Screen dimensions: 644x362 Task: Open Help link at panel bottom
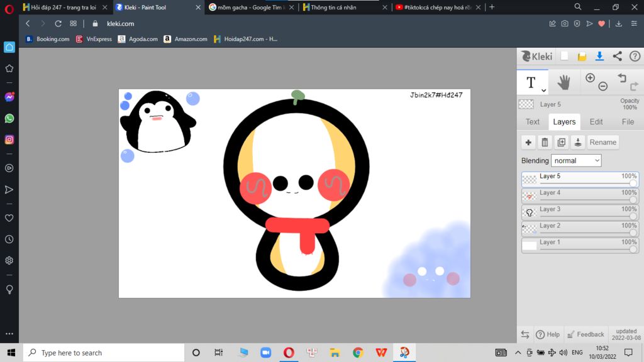(x=548, y=334)
